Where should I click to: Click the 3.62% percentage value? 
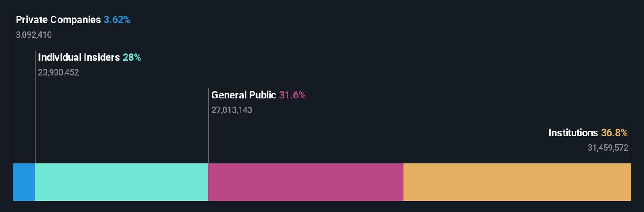[x=117, y=20]
